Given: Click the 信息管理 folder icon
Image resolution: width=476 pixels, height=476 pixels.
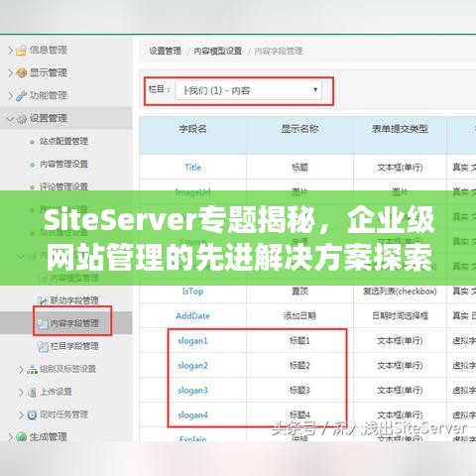Looking at the screenshot, I should point(21,51).
